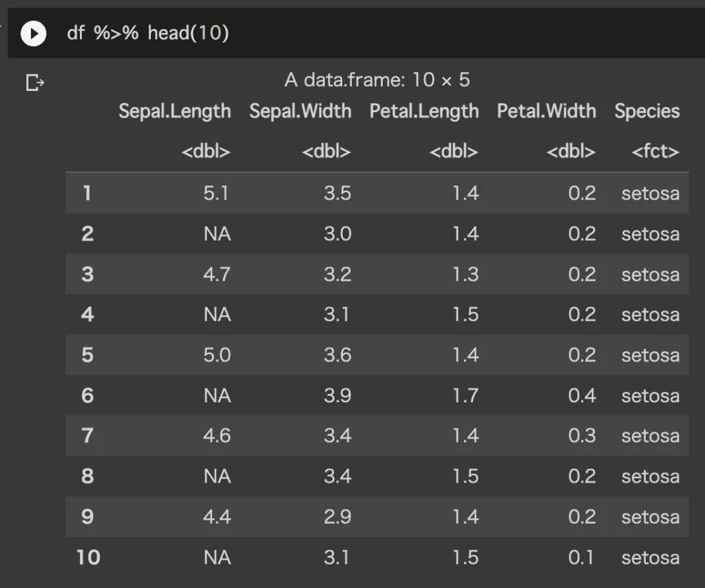
Task: Click the Petal.Length column header
Action: [424, 111]
